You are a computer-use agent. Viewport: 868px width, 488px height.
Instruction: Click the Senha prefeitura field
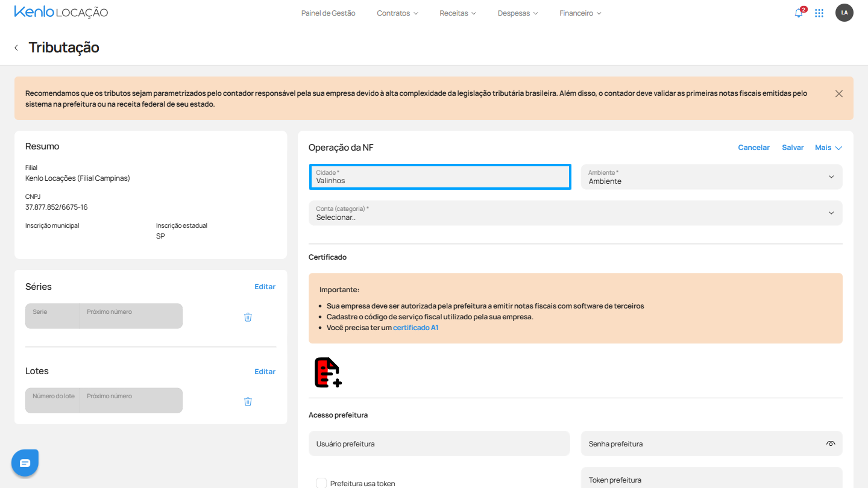point(711,443)
